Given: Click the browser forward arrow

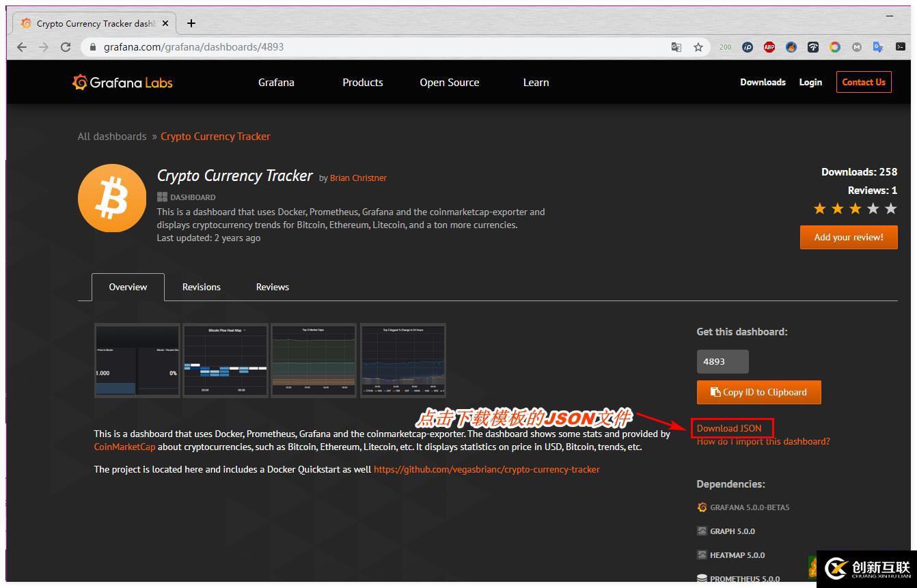Looking at the screenshot, I should 44,47.
